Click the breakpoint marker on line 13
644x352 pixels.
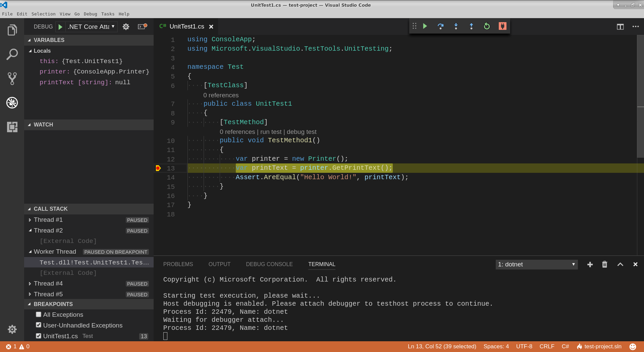coord(158,168)
